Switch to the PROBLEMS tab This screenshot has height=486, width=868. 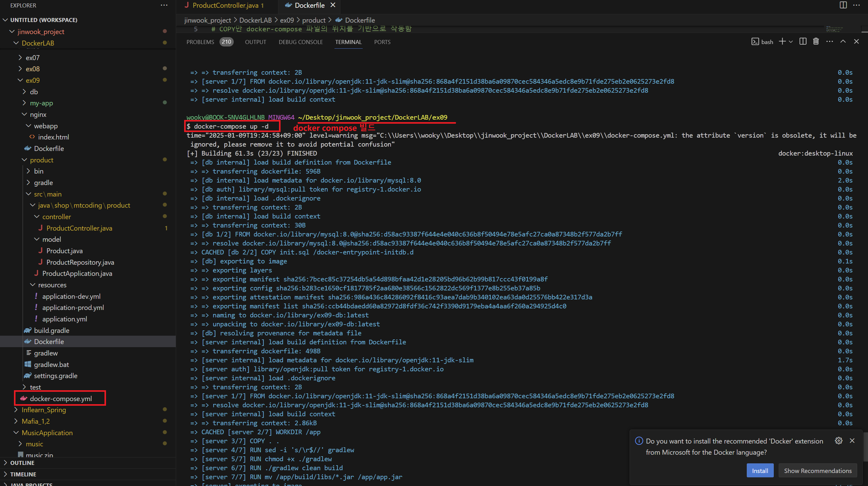(x=200, y=42)
